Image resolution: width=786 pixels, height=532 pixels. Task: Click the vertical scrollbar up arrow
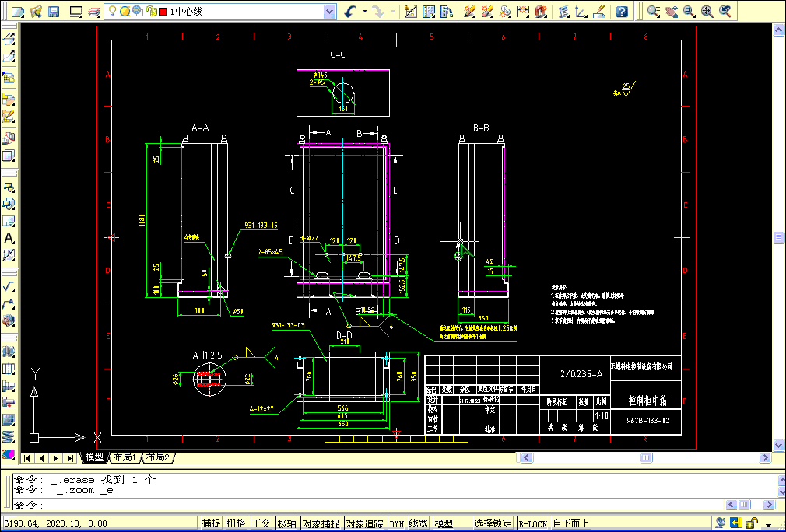(778, 31)
